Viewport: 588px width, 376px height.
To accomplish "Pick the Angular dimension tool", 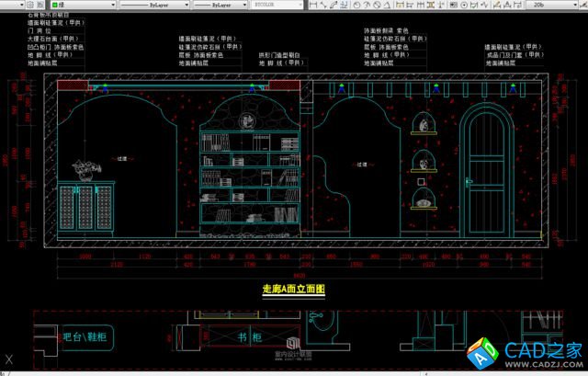I will 388,5.
